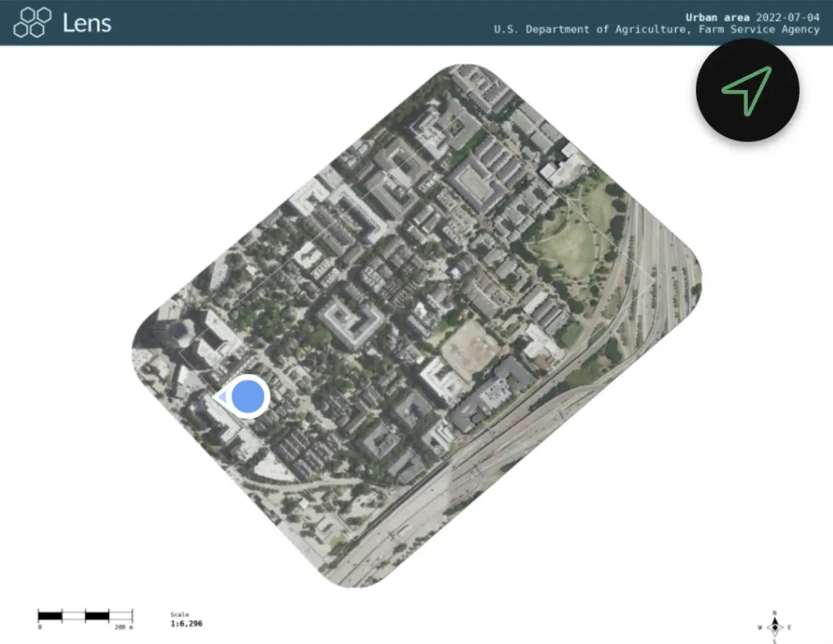Screen dimensions: 833x644
Task: Click the 'Urban area 2022-07-04' label
Action: [x=752, y=17]
